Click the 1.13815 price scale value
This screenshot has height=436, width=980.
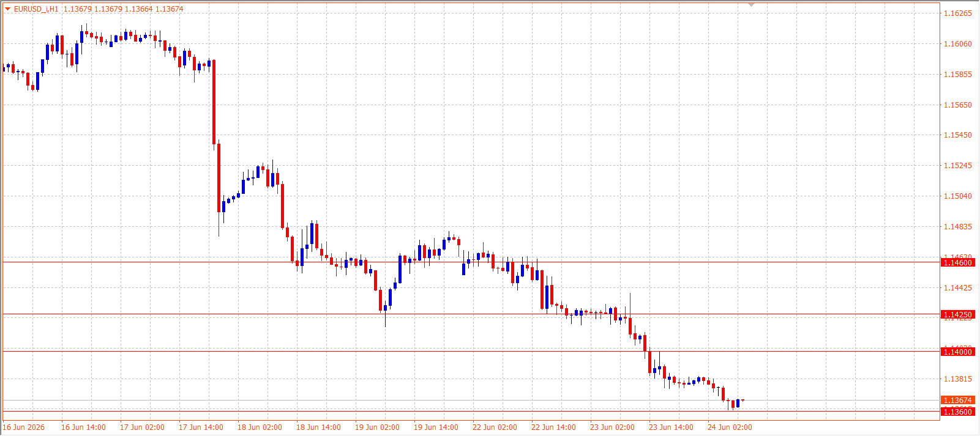pos(957,379)
